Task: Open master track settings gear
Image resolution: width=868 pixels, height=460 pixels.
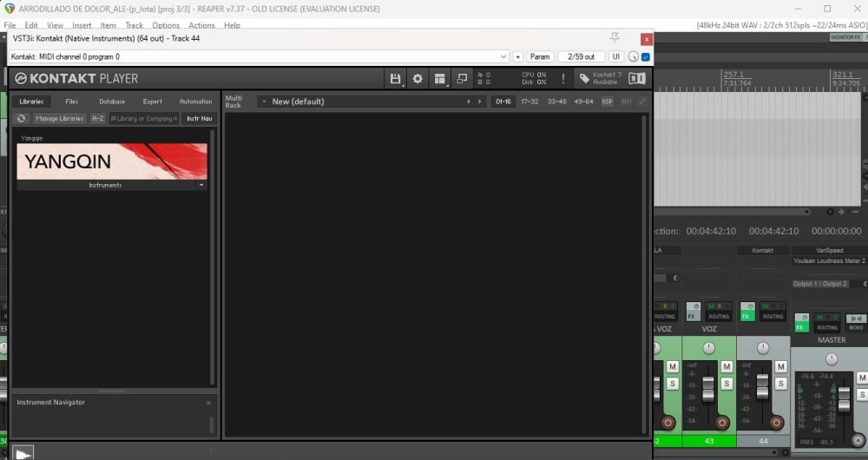Action: 858,441
